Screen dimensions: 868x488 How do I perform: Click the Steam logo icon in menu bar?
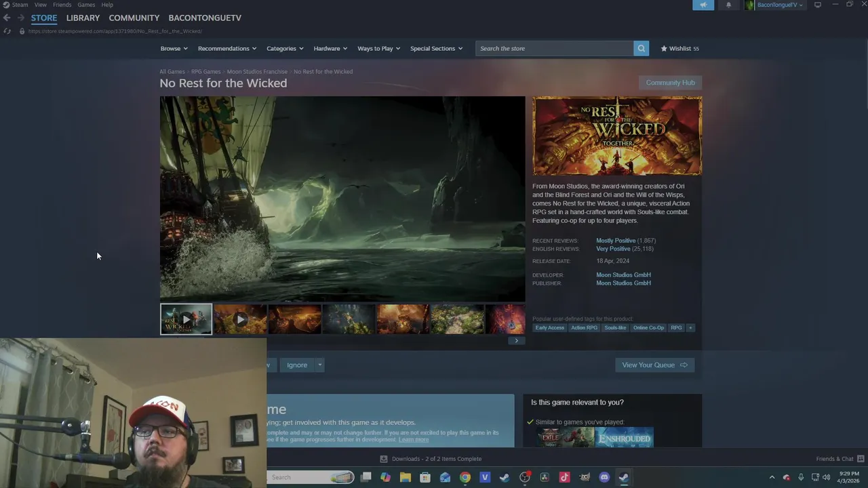tap(6, 5)
